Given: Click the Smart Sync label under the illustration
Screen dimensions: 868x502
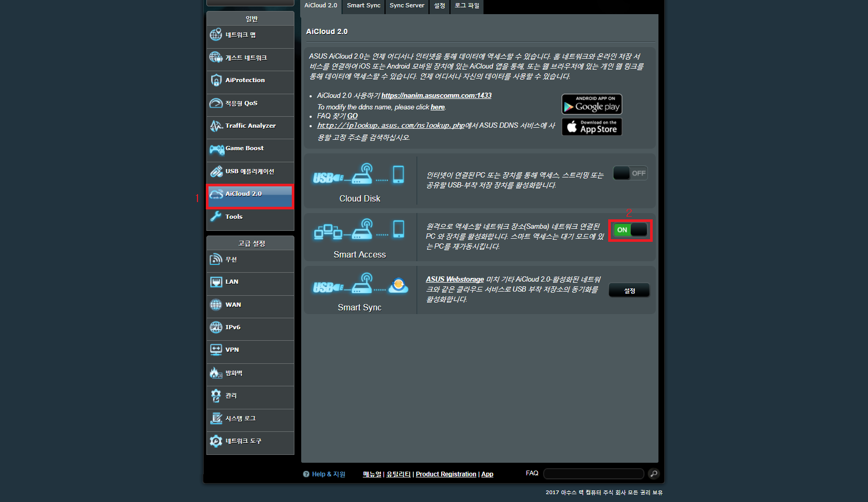Looking at the screenshot, I should pyautogui.click(x=359, y=307).
